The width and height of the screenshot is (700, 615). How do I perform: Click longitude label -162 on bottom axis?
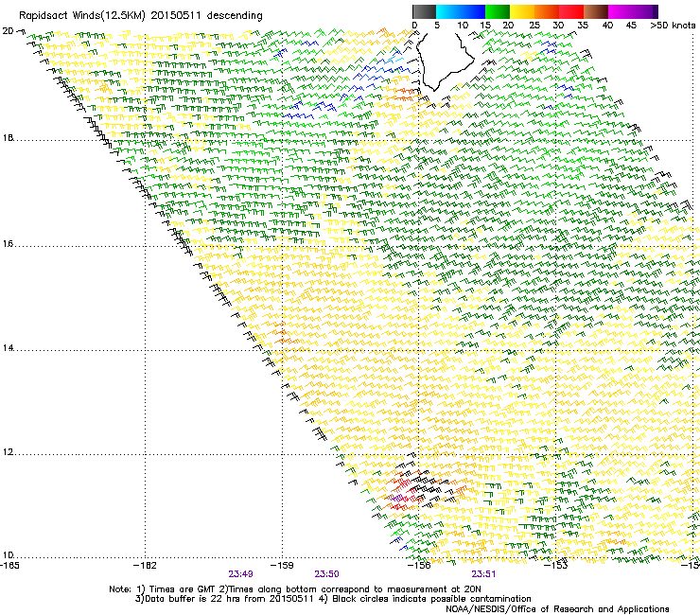(145, 566)
